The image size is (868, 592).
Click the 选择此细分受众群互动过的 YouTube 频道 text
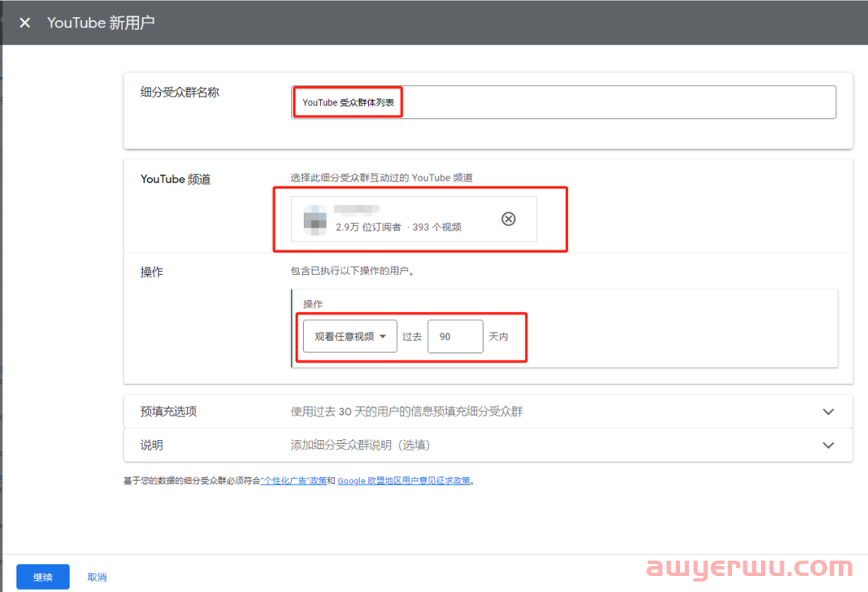coord(382,178)
